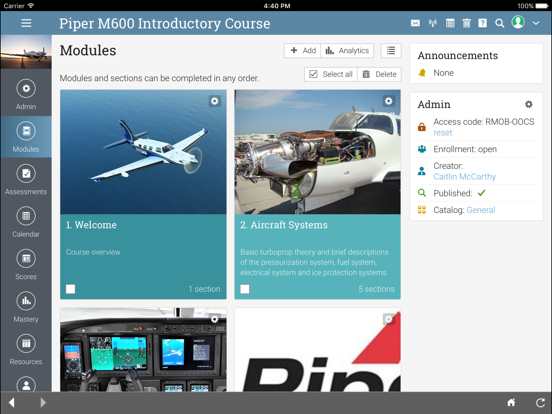Click the Piper M600 Introductory Course title
Image resolution: width=552 pixels, height=414 pixels.
point(165,24)
